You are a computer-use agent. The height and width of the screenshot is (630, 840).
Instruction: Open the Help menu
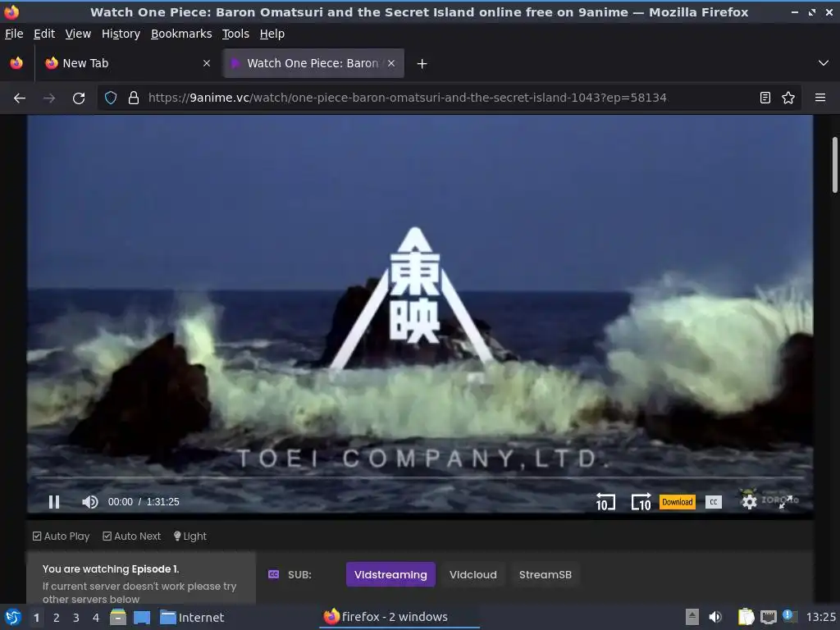pos(272,34)
